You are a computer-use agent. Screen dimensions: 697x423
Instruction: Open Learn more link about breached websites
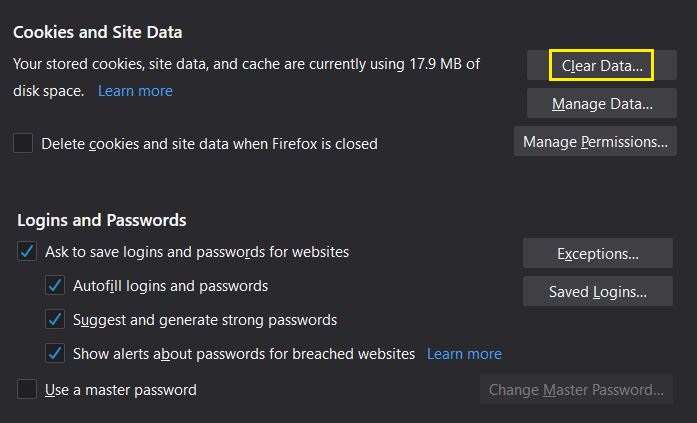pyautogui.click(x=464, y=354)
